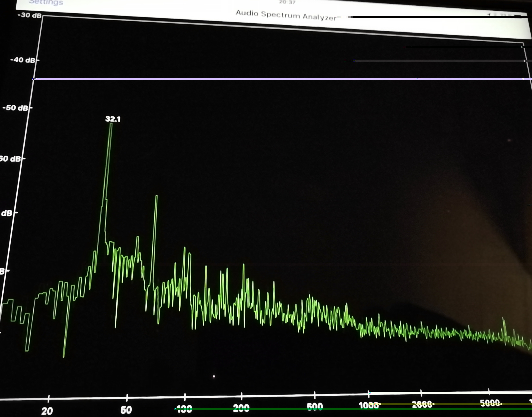Click the -50 dB axis label
The image size is (532, 417).
tap(15, 108)
